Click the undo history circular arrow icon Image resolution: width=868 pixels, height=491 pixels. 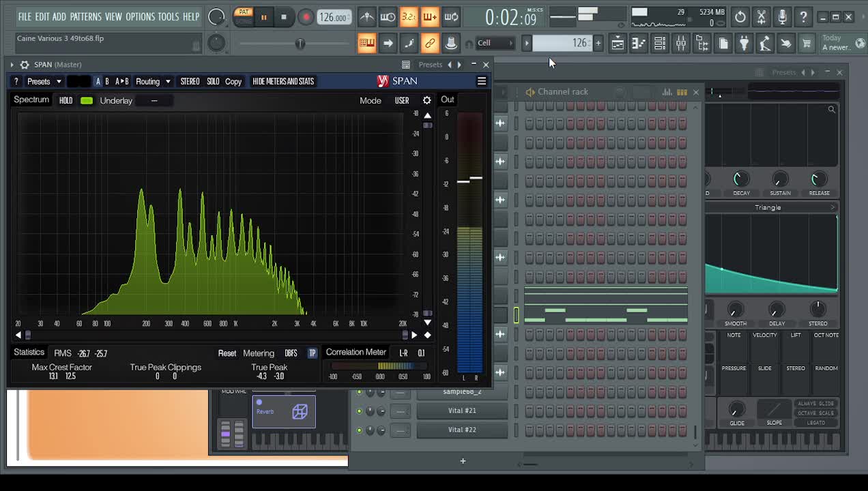point(740,17)
